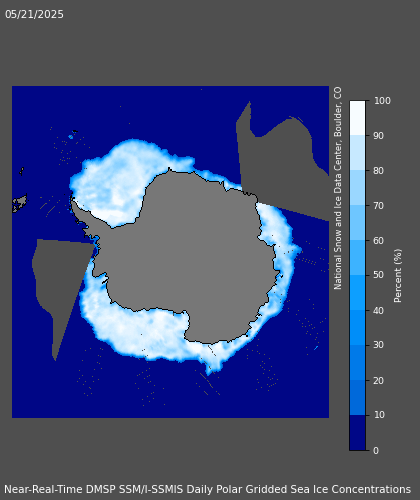420x500 pixels.
Task: Select the 80-90 percent pale blue band
Action: (x=357, y=153)
